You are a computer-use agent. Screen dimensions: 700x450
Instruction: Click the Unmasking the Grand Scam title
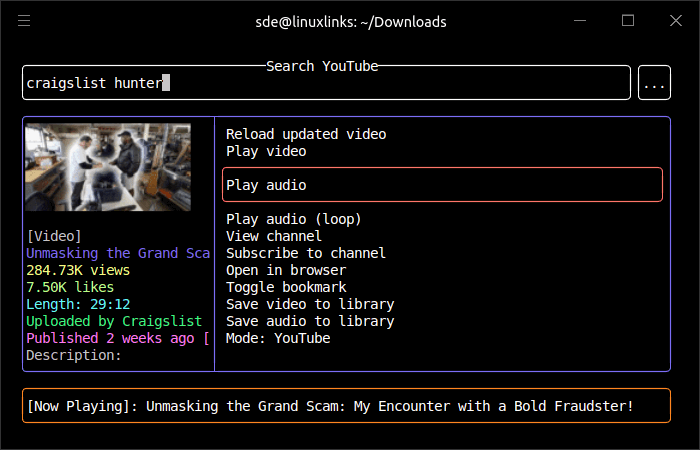[117, 253]
